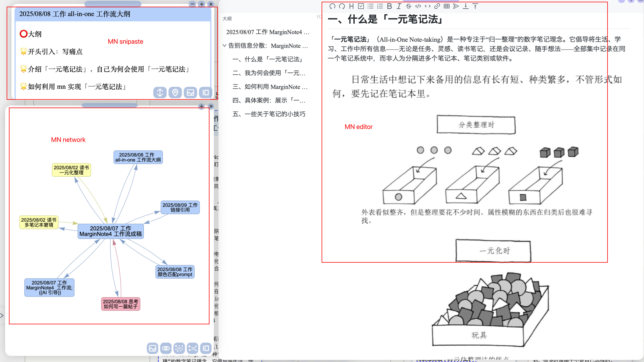Select outline item 三、如何利用 MarginNote
Image resolution: width=644 pixels, height=362 pixels.
pyautogui.click(x=270, y=87)
